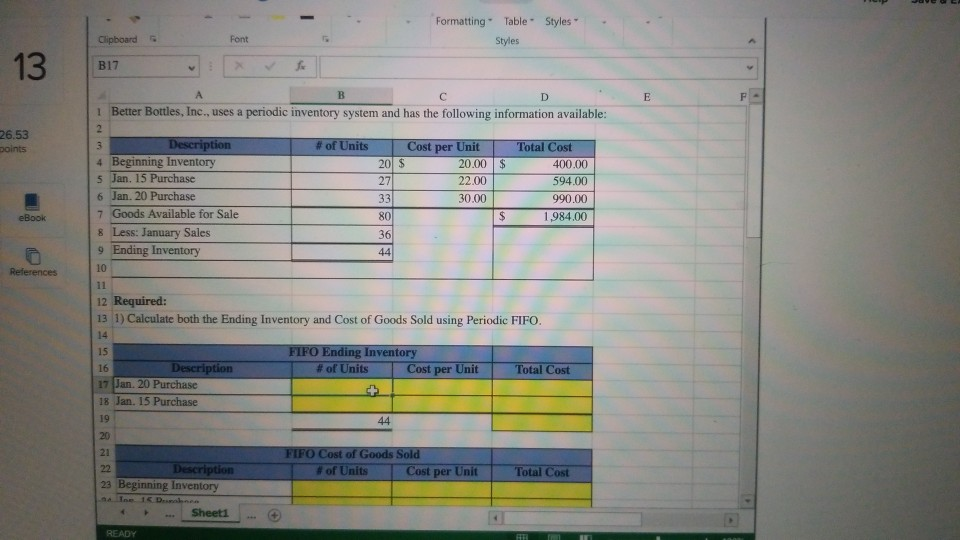Click the '80' units available cell
Viewport: 960px width, 540px height.
pyautogui.click(x=342, y=216)
